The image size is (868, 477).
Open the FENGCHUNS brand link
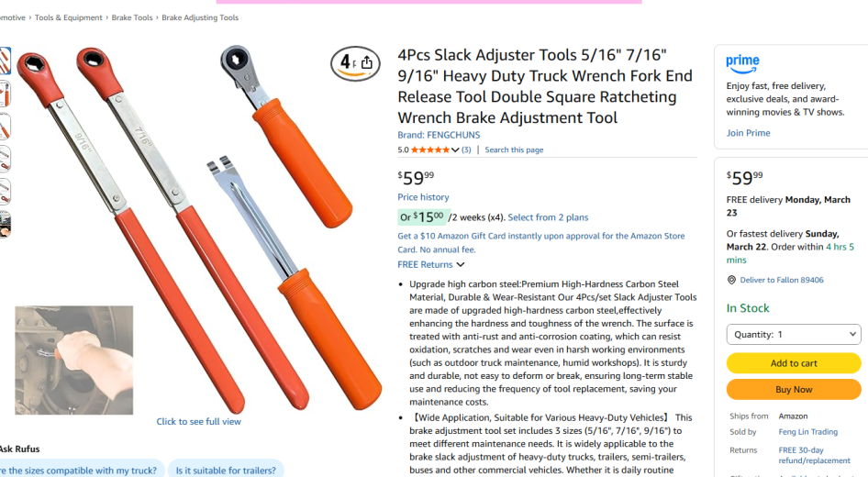click(x=439, y=135)
